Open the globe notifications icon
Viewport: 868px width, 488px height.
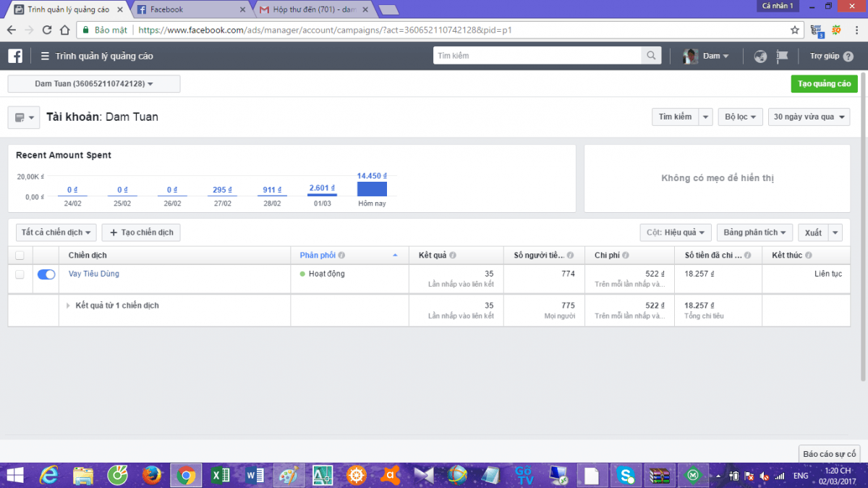(760, 56)
